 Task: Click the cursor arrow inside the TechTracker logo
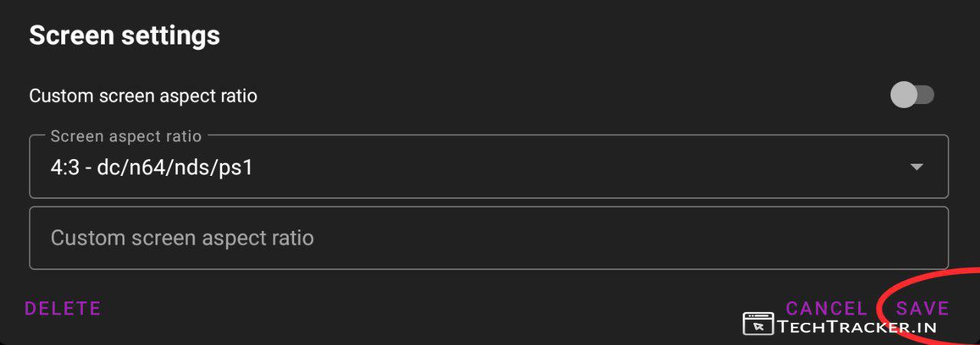click(759, 327)
